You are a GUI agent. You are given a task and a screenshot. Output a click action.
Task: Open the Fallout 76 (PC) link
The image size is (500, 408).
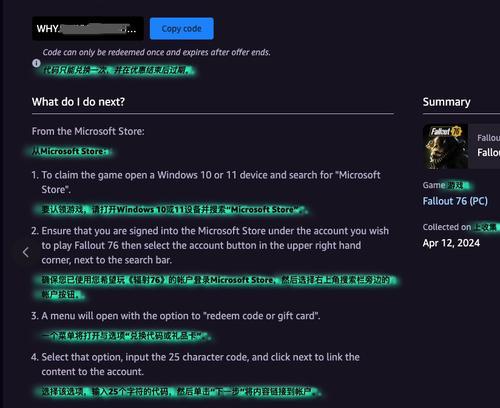(x=455, y=201)
